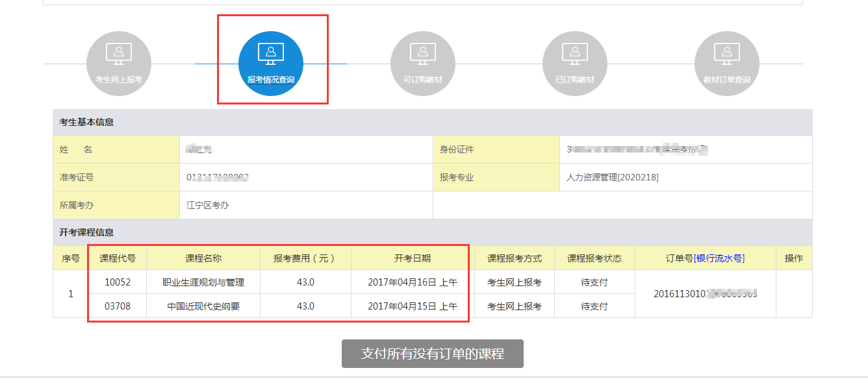Click the 开考日期 column header
Screen dimensions: 868x379
click(413, 258)
